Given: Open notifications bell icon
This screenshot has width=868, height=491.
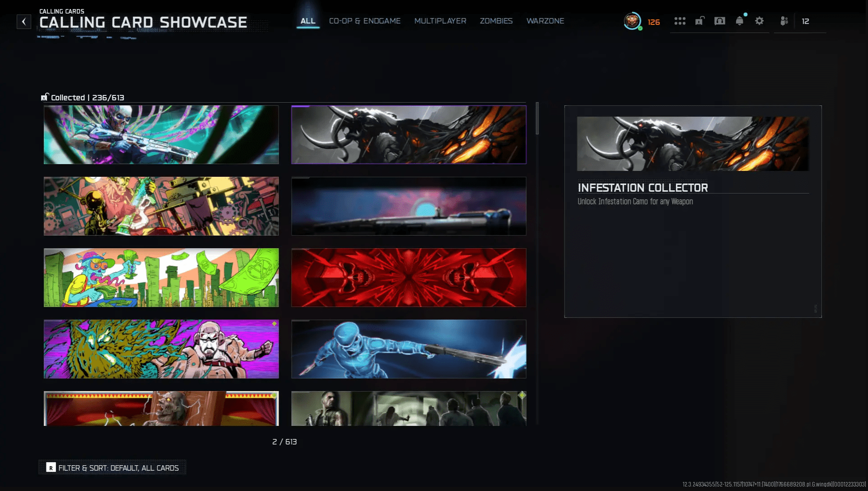Looking at the screenshot, I should click(x=740, y=21).
